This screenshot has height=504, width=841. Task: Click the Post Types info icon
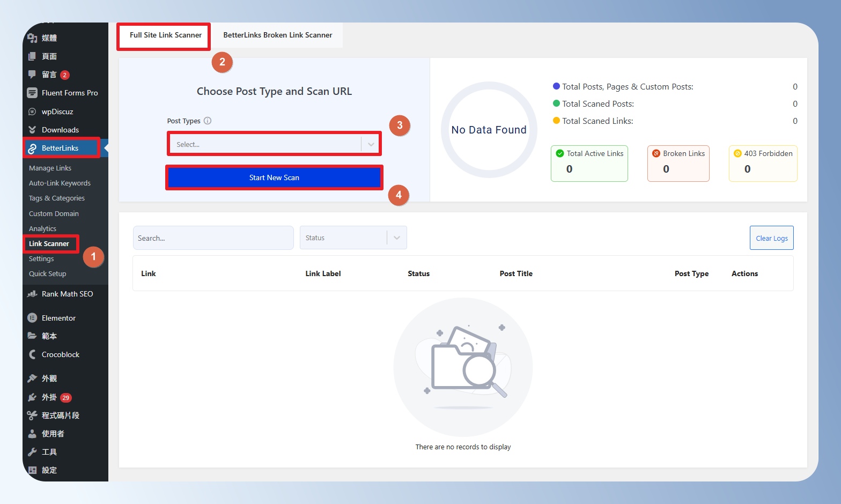coord(208,121)
